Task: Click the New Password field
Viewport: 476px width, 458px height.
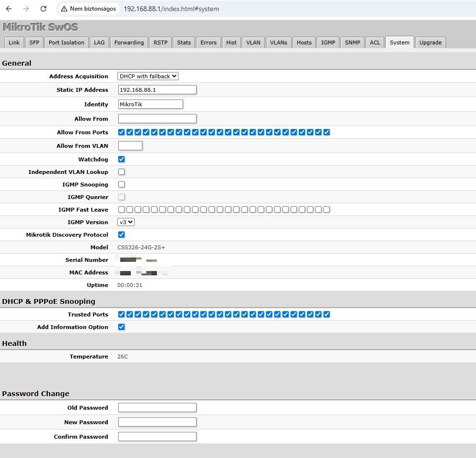Action: (x=157, y=422)
